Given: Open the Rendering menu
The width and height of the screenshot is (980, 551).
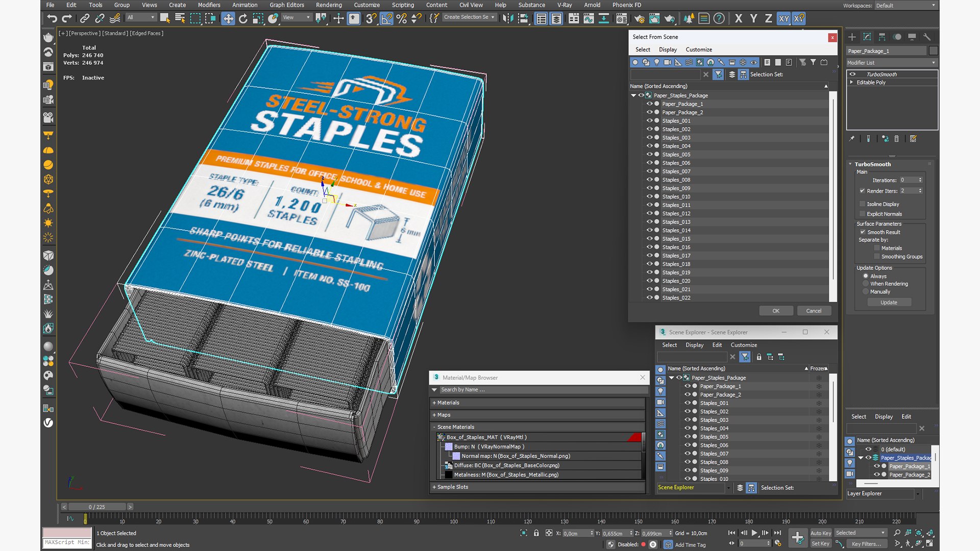Looking at the screenshot, I should click(329, 5).
